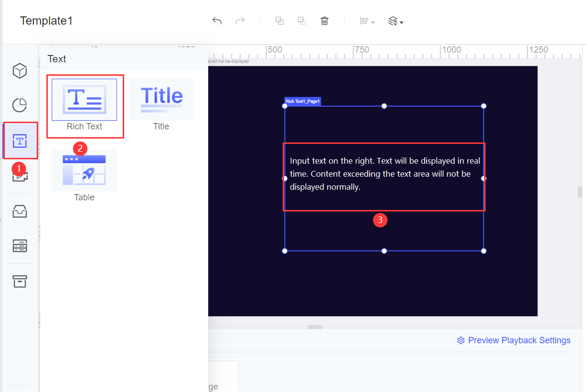The height and width of the screenshot is (392, 587).
Task: Select the Rich Text component
Action: coord(85,100)
